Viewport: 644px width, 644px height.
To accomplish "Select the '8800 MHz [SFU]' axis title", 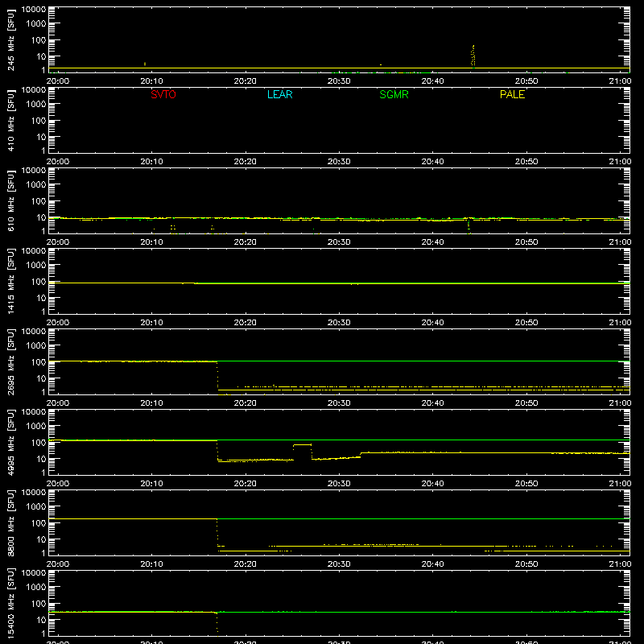I will click(x=11, y=522).
